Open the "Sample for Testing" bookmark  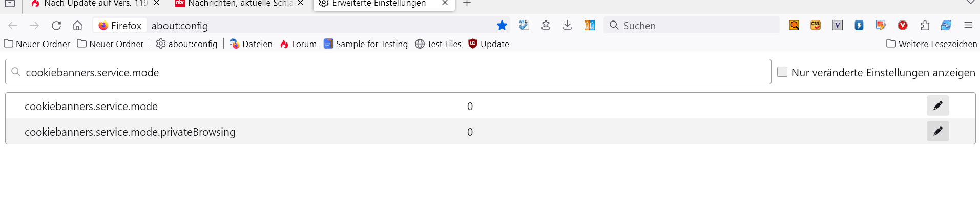coord(366,44)
